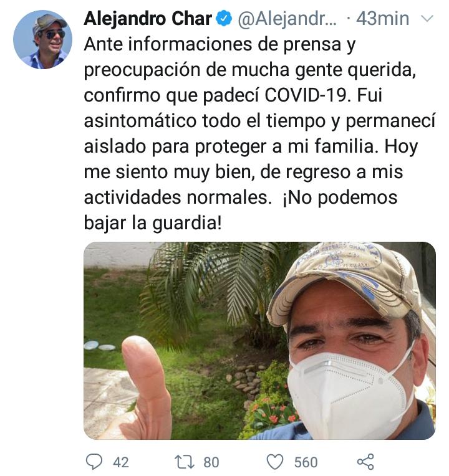Click the blue verified badge

click(x=224, y=19)
